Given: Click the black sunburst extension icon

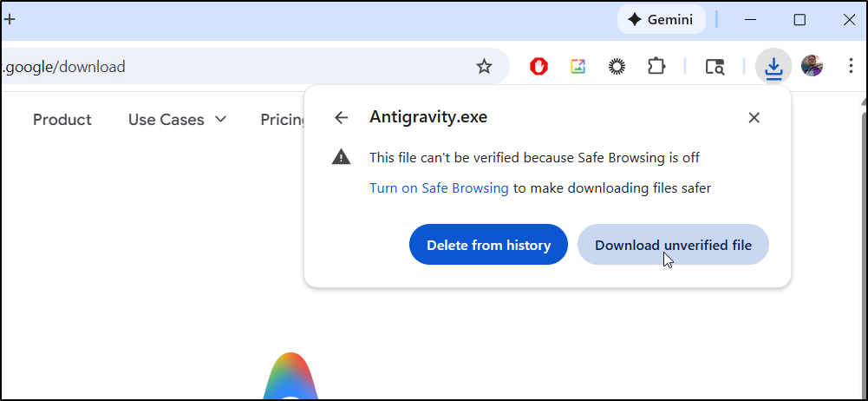Looking at the screenshot, I should pos(617,67).
